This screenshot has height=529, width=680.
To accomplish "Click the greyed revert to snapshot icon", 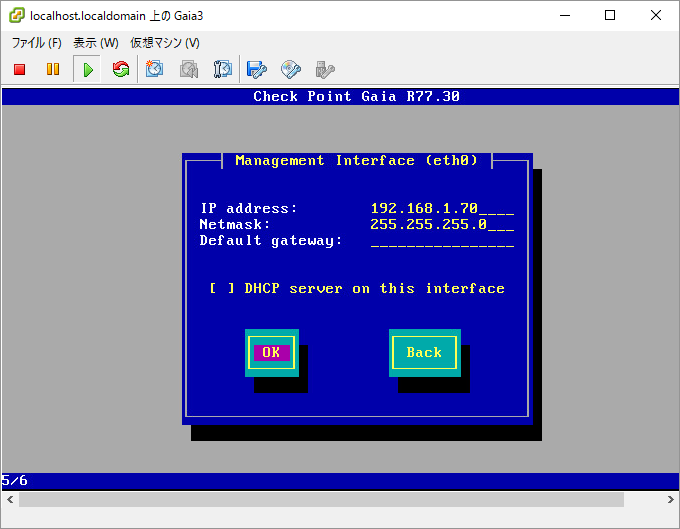I will pyautogui.click(x=189, y=69).
